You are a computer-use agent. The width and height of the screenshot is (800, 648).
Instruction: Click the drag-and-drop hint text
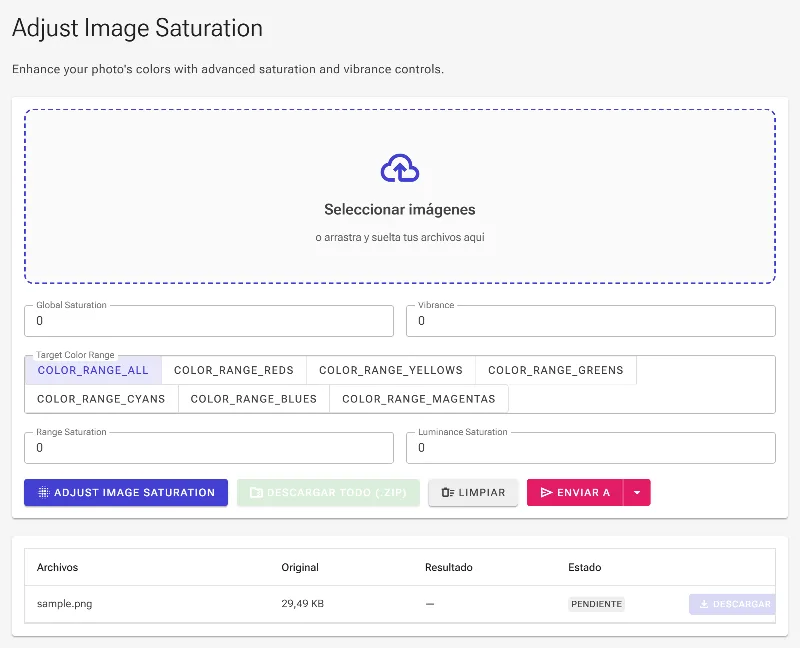click(400, 237)
